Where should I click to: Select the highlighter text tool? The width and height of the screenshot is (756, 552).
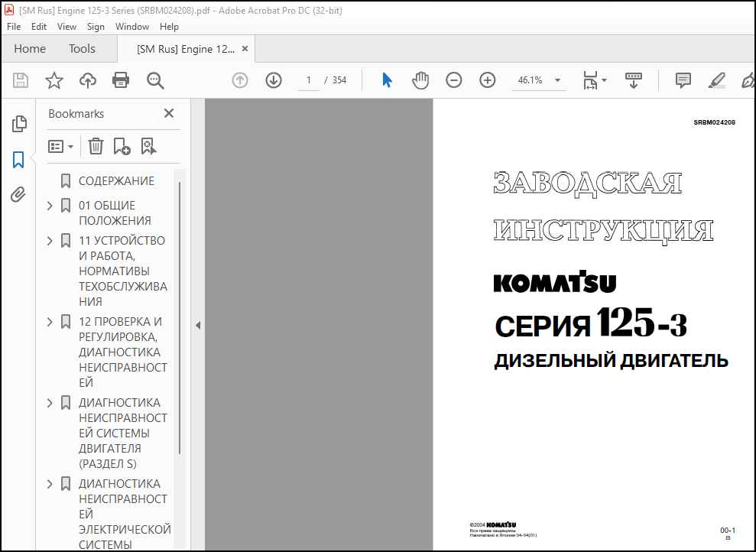click(717, 80)
